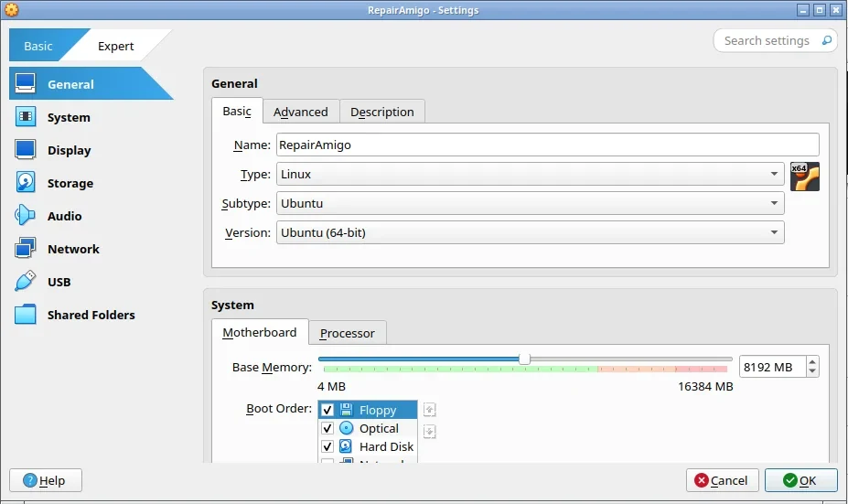Select the Basic tab under General
The width and height of the screenshot is (848, 504).
[x=237, y=112]
